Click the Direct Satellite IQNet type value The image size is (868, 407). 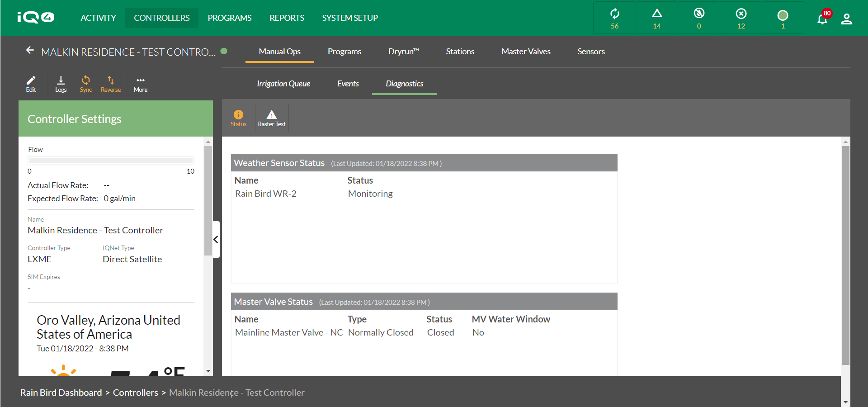tap(132, 259)
